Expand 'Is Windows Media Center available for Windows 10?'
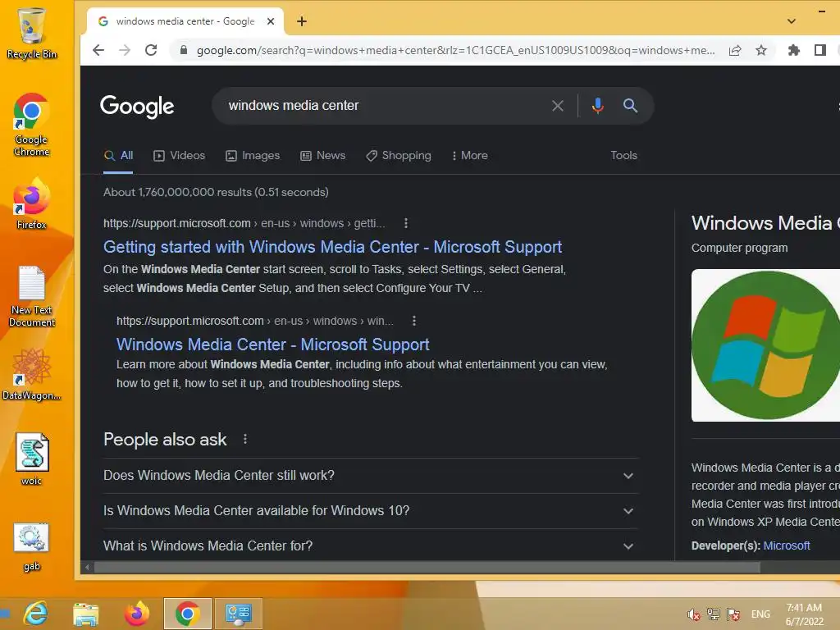The width and height of the screenshot is (840, 630). tap(370, 511)
